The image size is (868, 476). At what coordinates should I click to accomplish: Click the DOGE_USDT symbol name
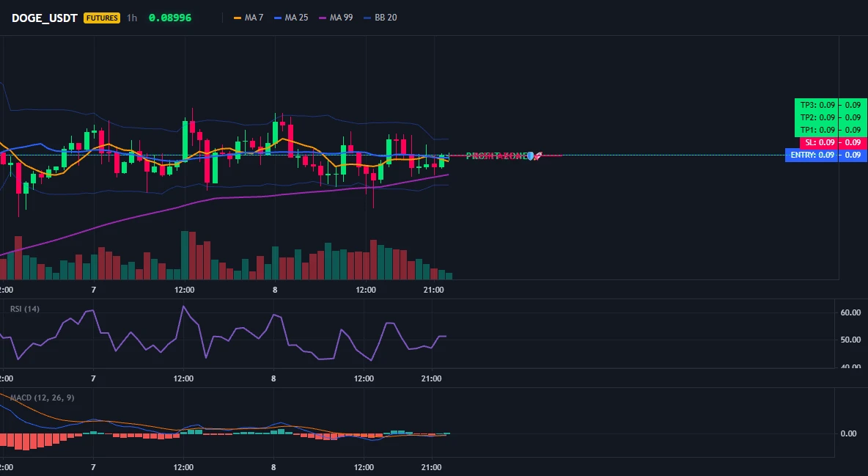44,18
